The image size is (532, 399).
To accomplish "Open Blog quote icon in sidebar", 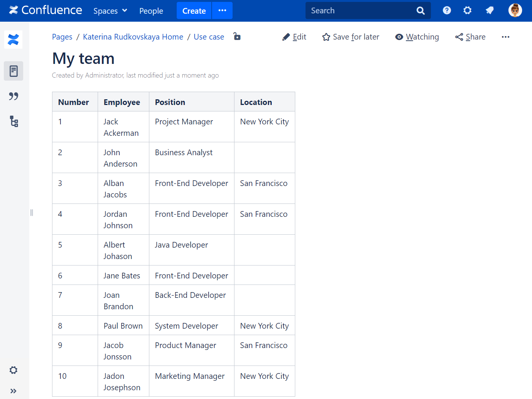I will click(13, 96).
